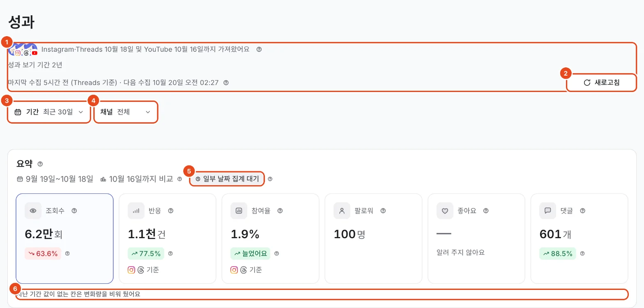The image size is (644, 308).
Task: Click the help icon next to 요약 heading
Action: (x=40, y=164)
